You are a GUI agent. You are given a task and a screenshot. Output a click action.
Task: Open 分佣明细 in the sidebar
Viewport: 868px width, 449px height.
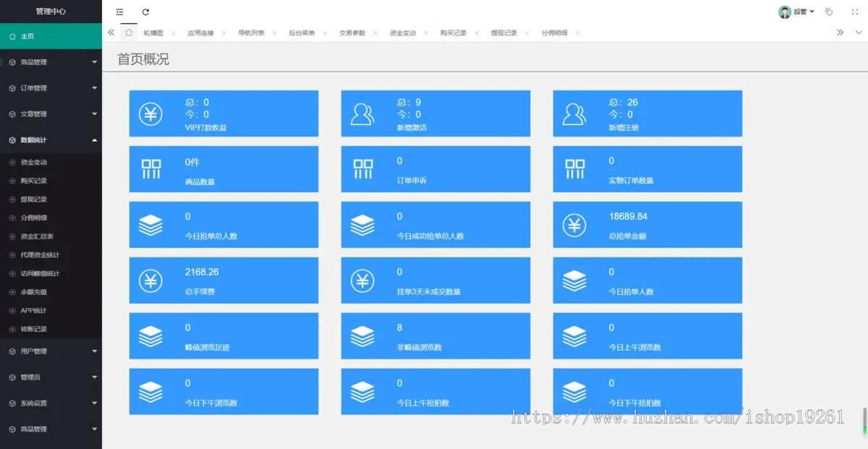[x=51, y=218]
